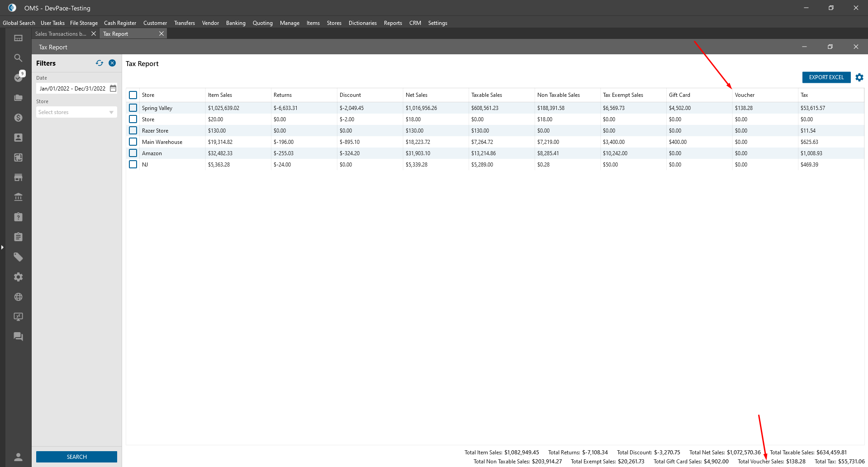
Task: Open the clipboard list icon in sidebar
Action: tap(18, 237)
